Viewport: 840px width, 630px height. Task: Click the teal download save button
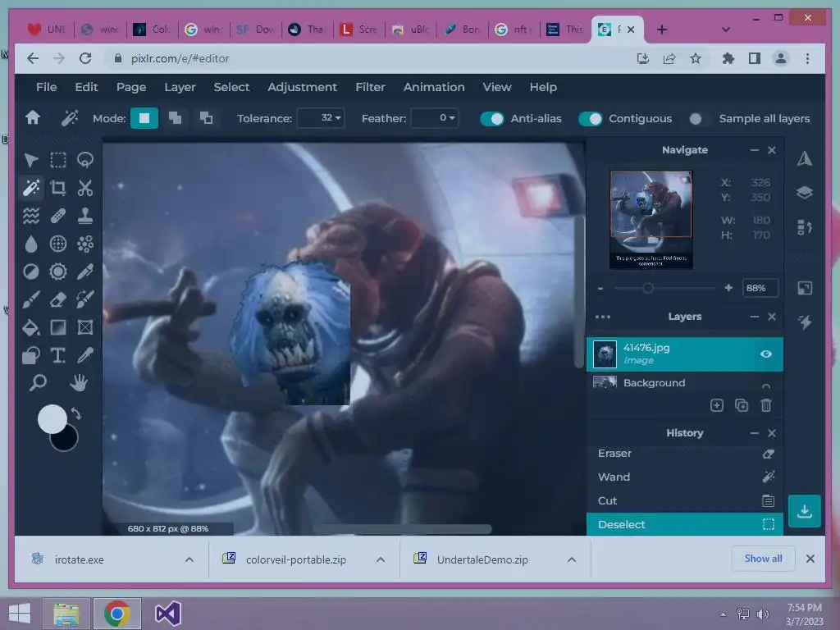(x=804, y=511)
